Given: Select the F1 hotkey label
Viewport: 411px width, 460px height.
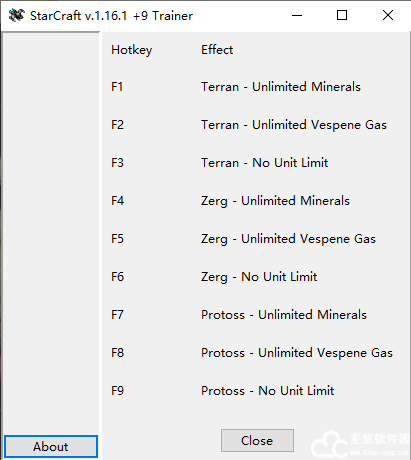Looking at the screenshot, I should coord(117,87).
